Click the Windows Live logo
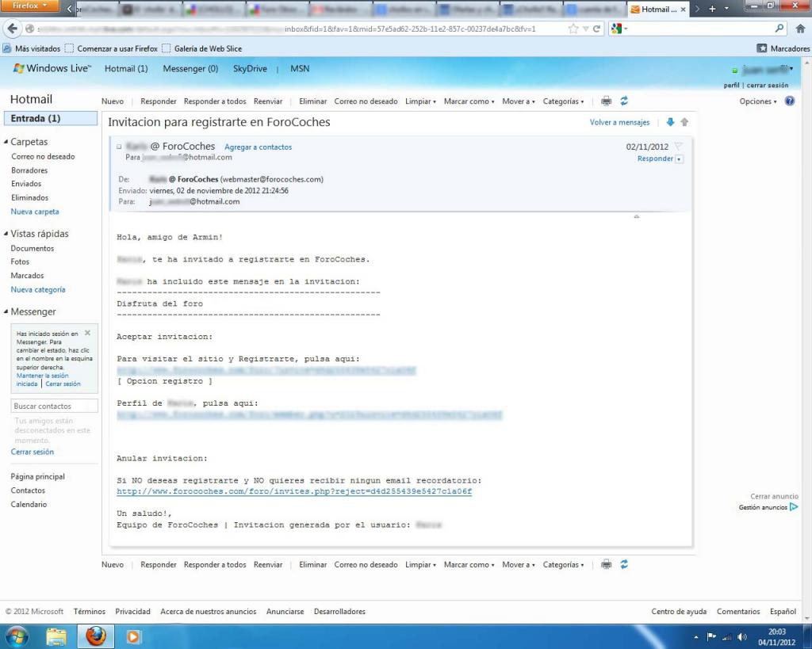The width and height of the screenshot is (812, 649). (52, 68)
